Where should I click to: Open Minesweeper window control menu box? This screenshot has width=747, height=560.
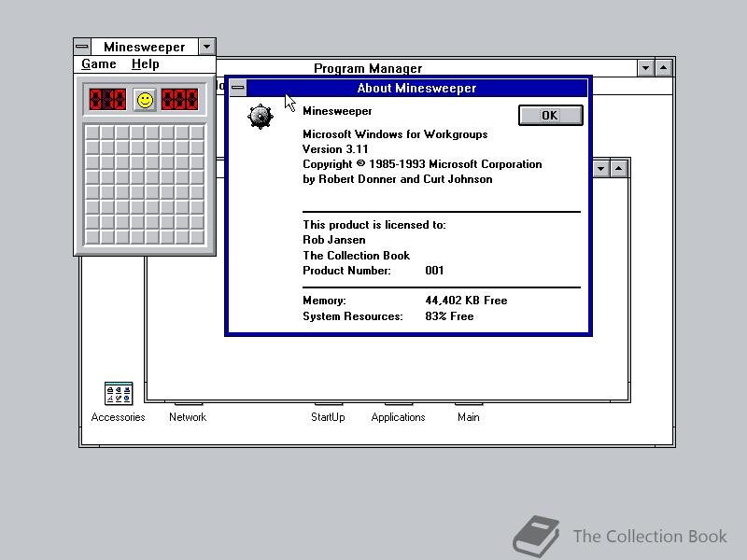click(x=82, y=47)
